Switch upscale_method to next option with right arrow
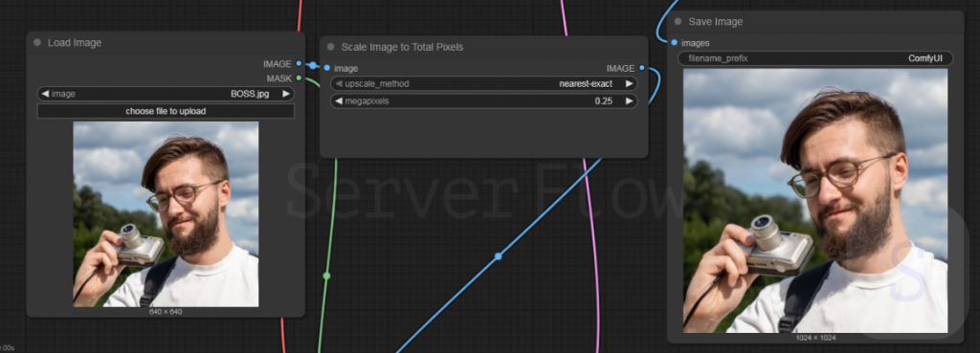The image size is (980, 353). tap(630, 84)
